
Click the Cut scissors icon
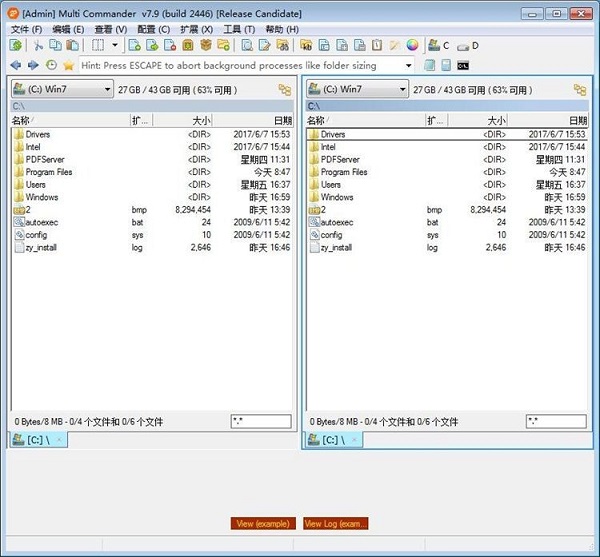(x=39, y=46)
